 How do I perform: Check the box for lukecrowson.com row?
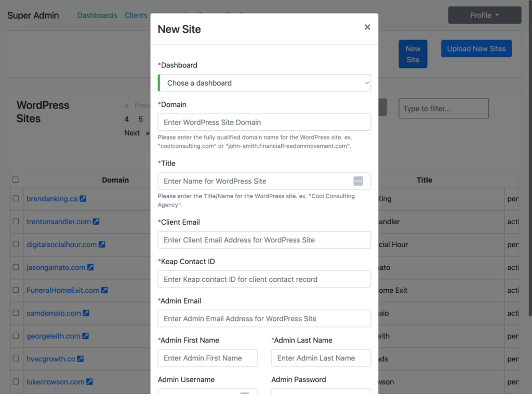point(16,382)
